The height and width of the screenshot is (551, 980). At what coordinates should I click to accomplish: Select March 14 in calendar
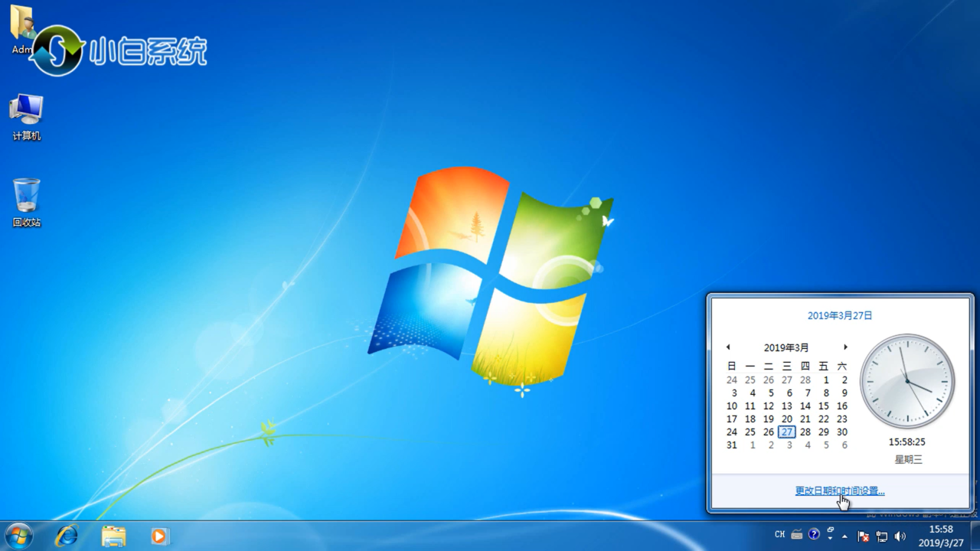click(805, 406)
